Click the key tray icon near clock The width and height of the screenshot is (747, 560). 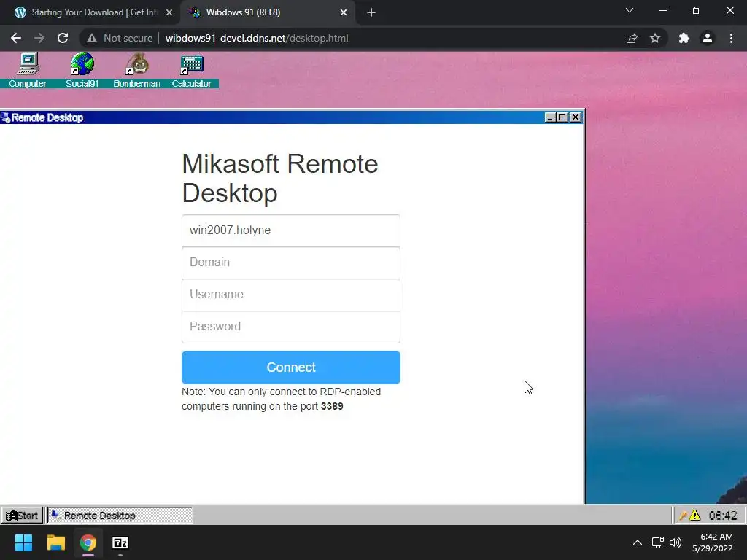(x=683, y=516)
